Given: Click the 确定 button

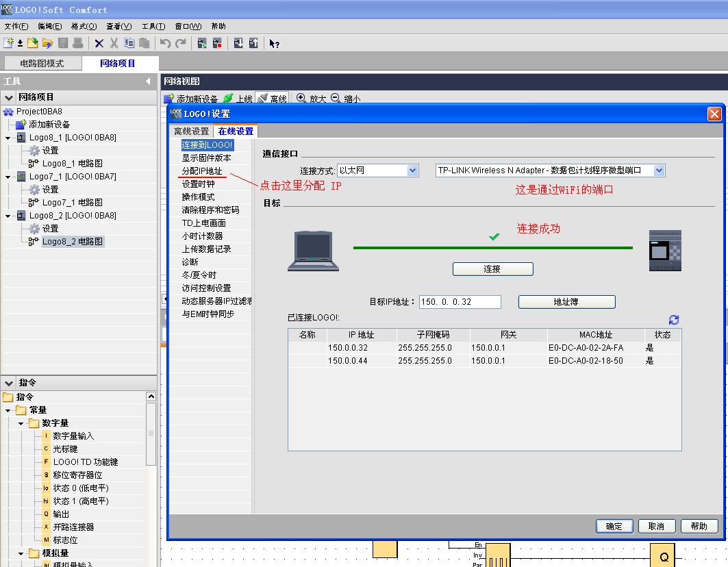Looking at the screenshot, I should (x=614, y=526).
